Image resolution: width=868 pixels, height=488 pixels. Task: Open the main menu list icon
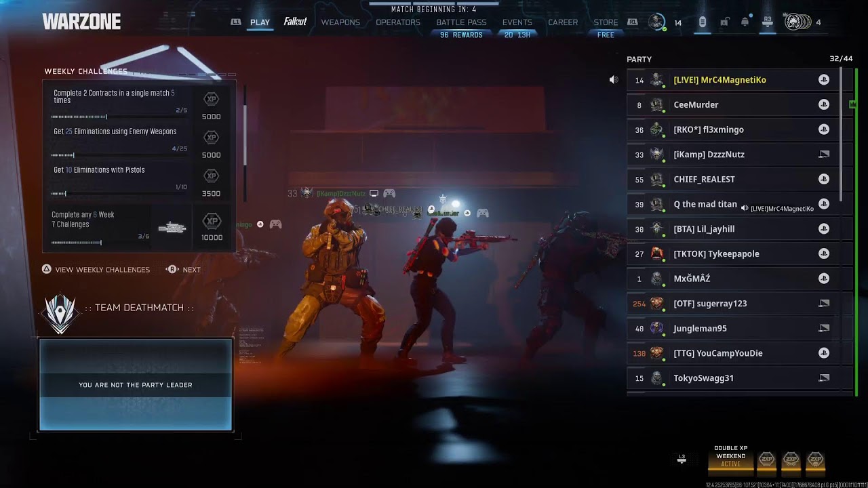tap(703, 22)
